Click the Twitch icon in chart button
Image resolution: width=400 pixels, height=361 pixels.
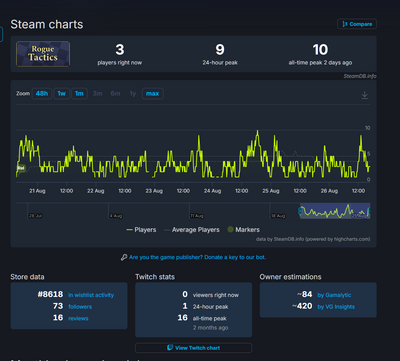click(170, 348)
